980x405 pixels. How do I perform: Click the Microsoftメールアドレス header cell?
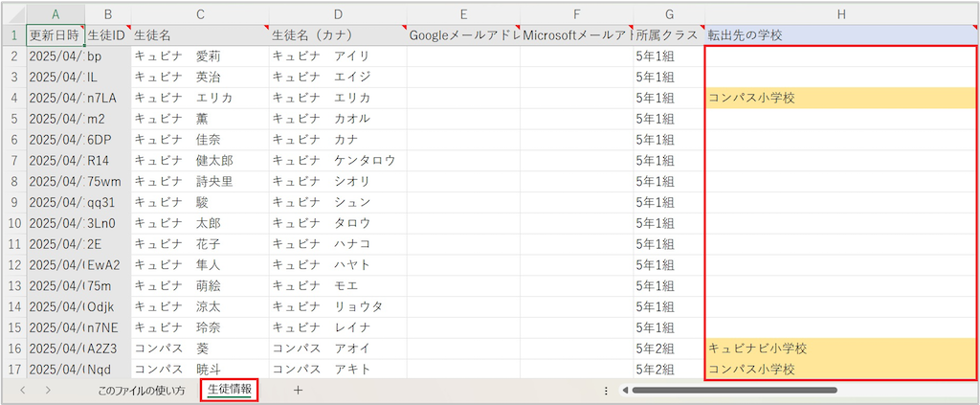576,35
